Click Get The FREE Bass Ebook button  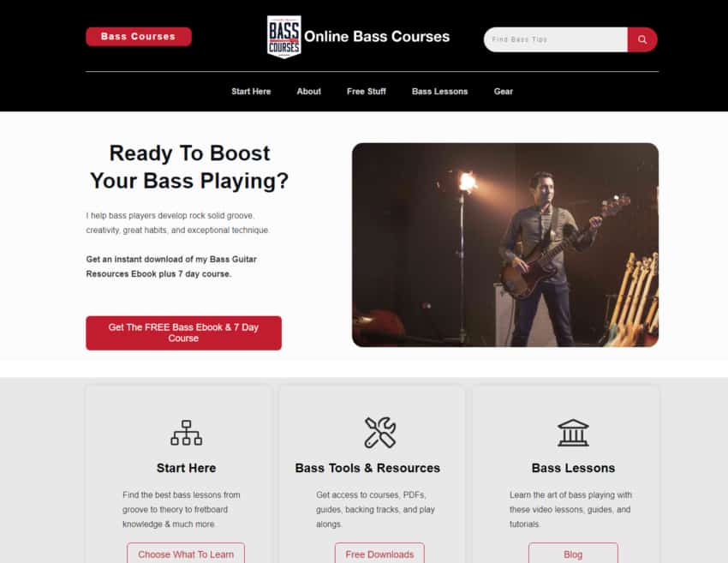[x=183, y=333]
